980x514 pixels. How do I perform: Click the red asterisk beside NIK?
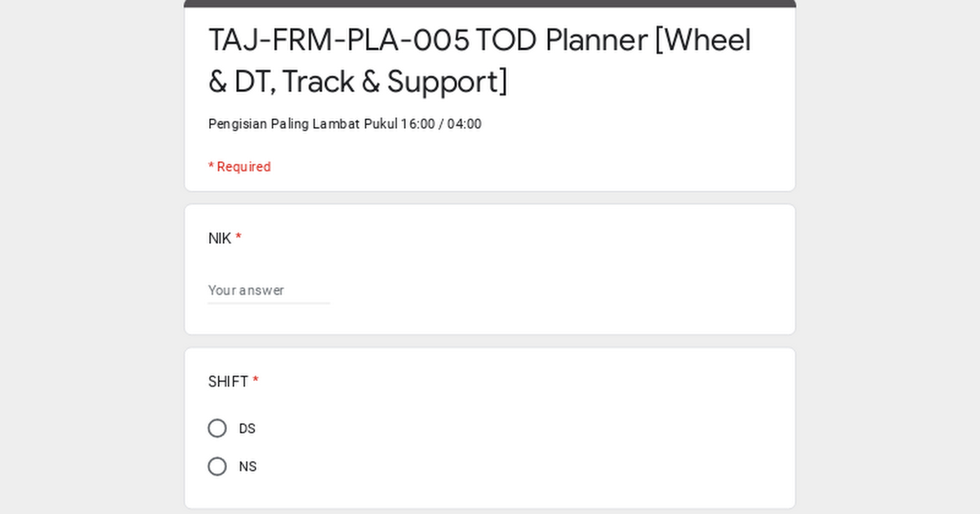pos(238,237)
